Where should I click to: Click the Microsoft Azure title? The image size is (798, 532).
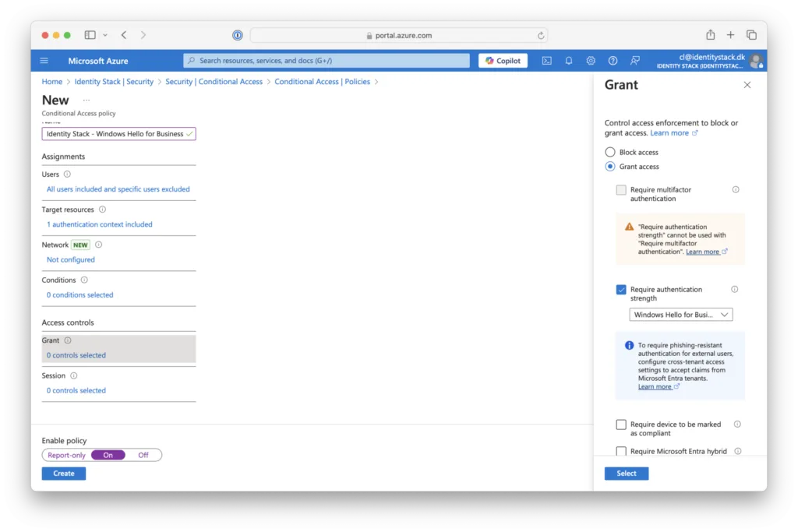point(98,61)
